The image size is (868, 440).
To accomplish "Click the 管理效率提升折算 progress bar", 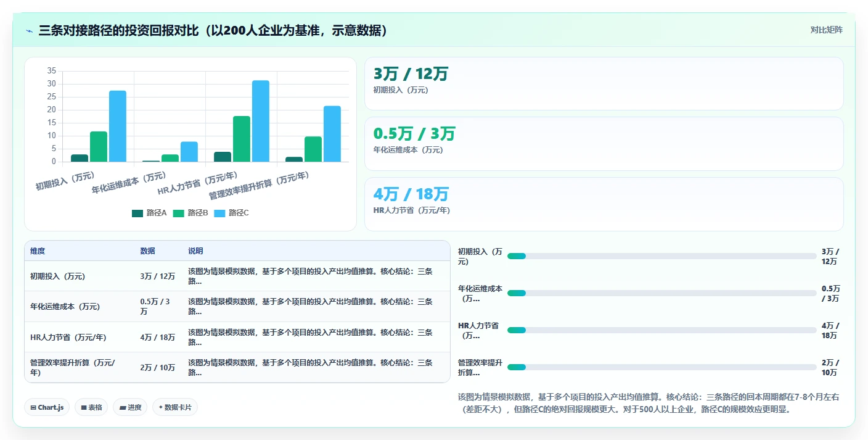I will click(661, 367).
